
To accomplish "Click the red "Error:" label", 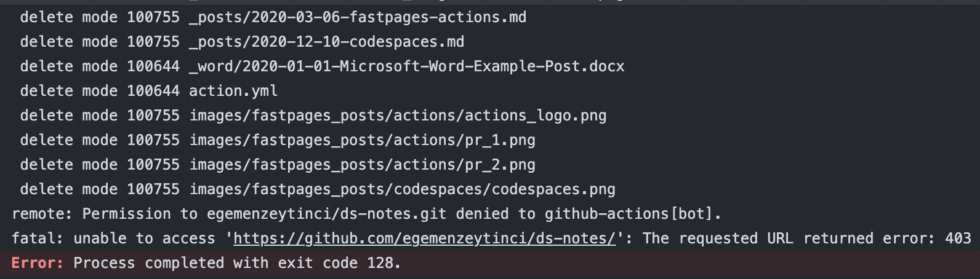I will click(38, 263).
